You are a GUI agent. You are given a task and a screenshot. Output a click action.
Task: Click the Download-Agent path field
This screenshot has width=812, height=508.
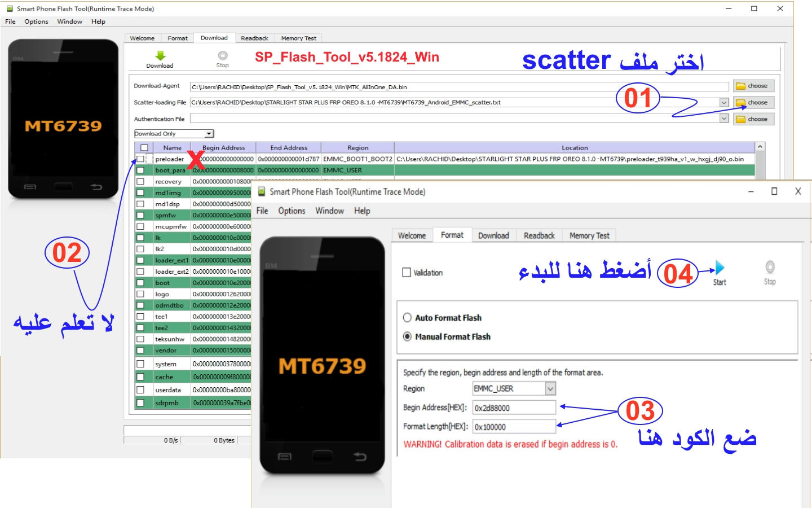[x=459, y=87]
